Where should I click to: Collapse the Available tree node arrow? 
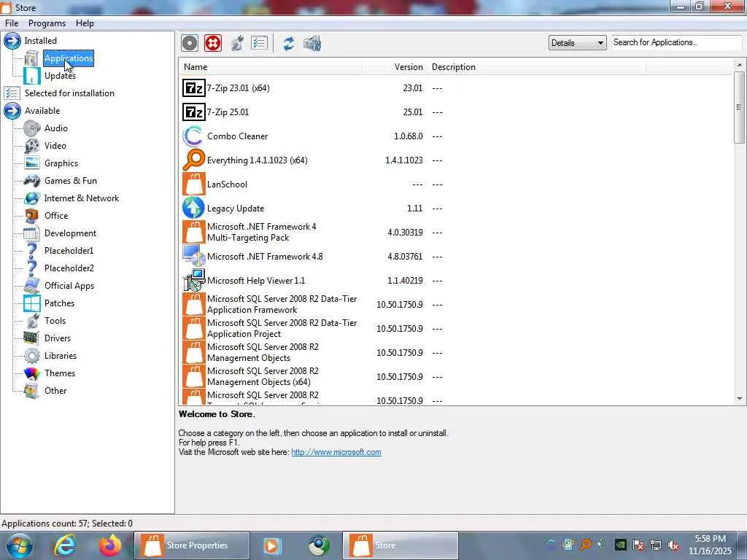(12, 111)
